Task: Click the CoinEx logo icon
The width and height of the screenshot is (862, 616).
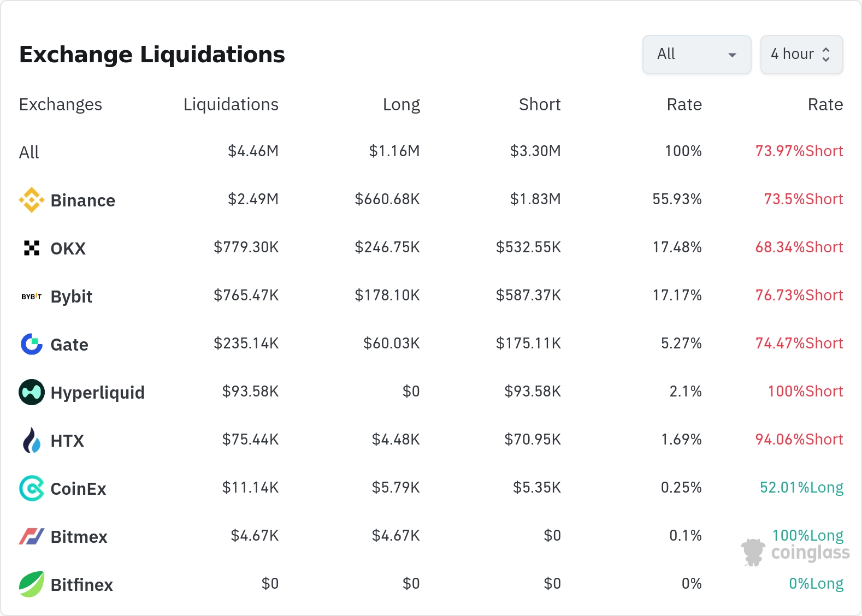Action: pos(32,488)
